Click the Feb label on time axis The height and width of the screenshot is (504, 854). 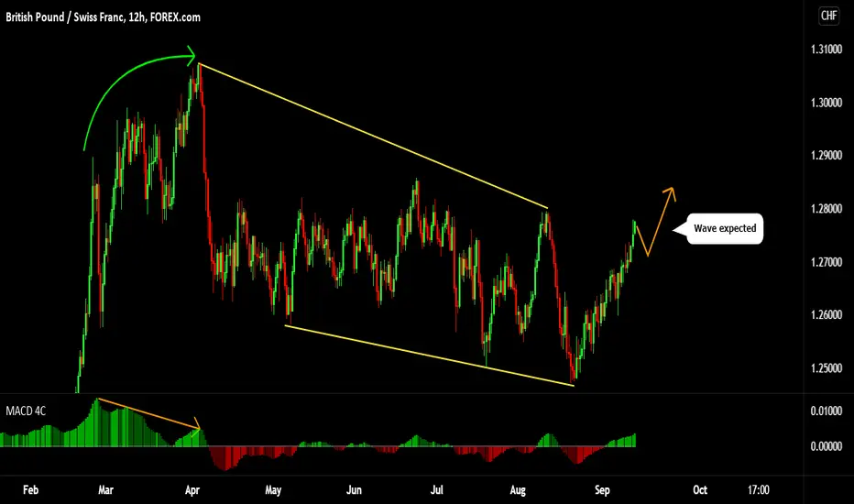coord(30,490)
